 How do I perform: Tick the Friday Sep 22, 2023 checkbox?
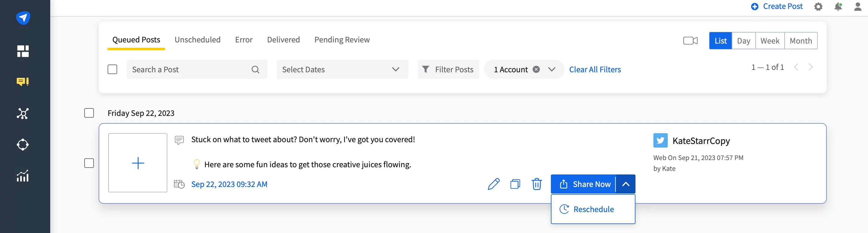[x=89, y=113]
